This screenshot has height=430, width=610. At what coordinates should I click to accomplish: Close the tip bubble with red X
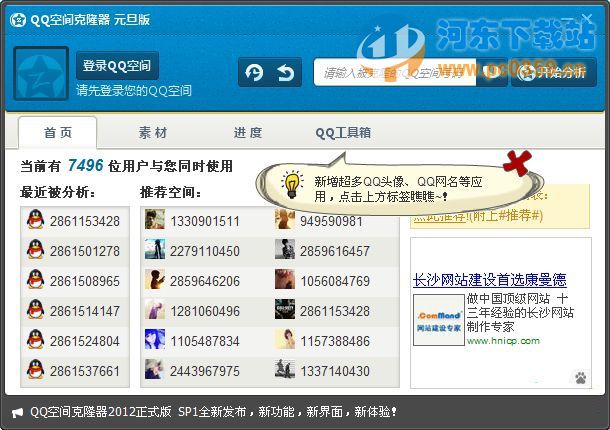click(x=517, y=162)
